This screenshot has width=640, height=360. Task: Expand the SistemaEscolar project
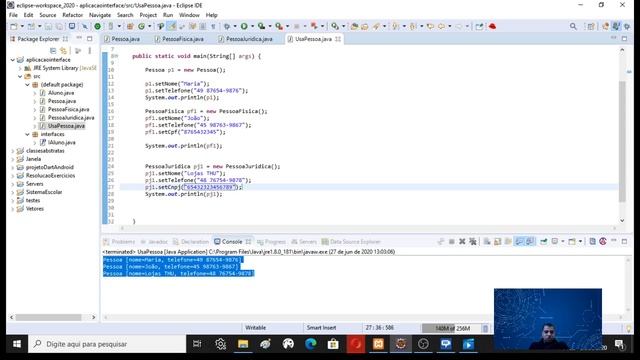[x=13, y=192]
